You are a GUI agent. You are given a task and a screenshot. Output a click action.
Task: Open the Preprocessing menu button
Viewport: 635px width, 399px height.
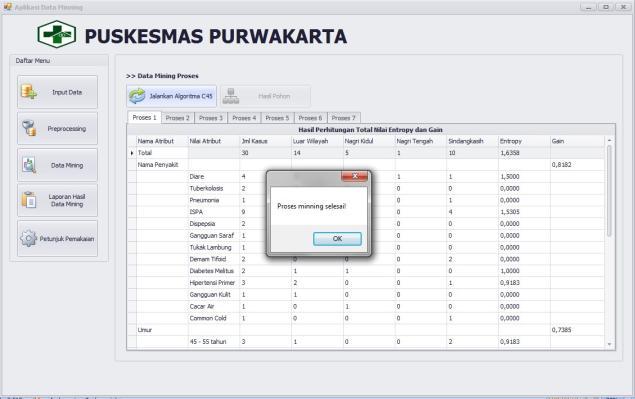point(58,128)
